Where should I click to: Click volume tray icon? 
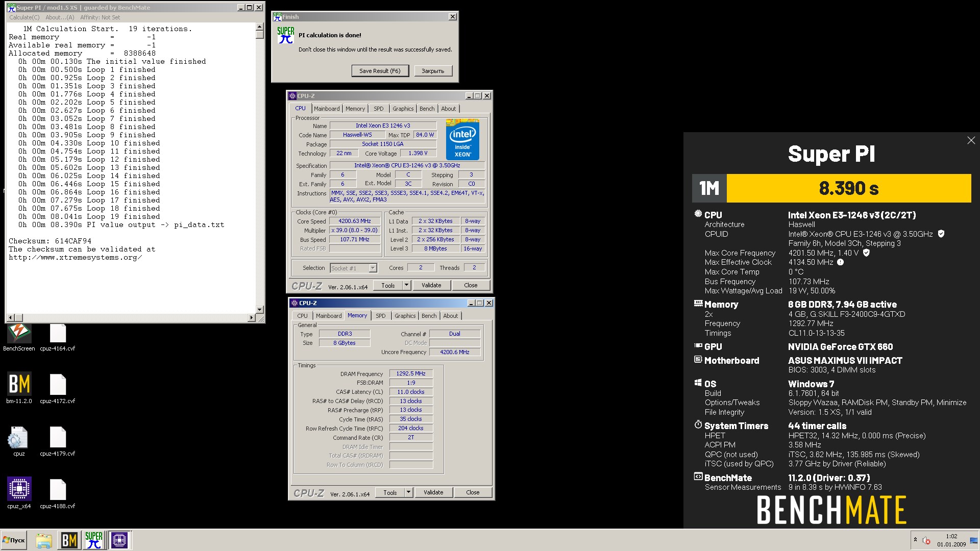click(x=926, y=541)
